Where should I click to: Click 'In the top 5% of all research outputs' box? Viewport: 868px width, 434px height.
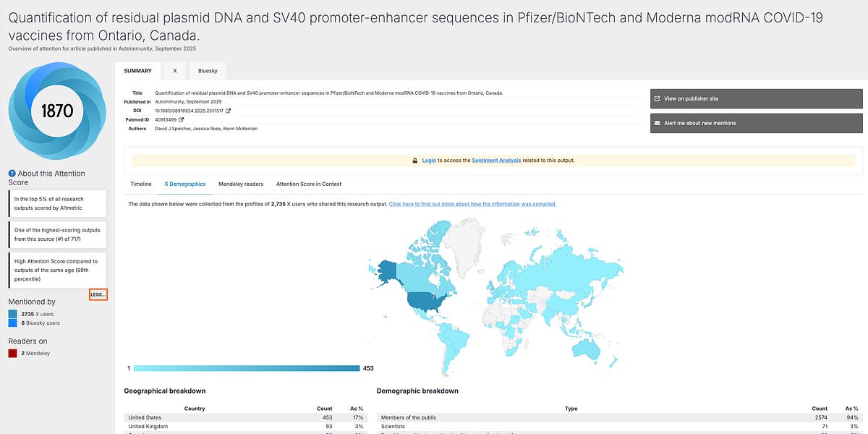[57, 203]
